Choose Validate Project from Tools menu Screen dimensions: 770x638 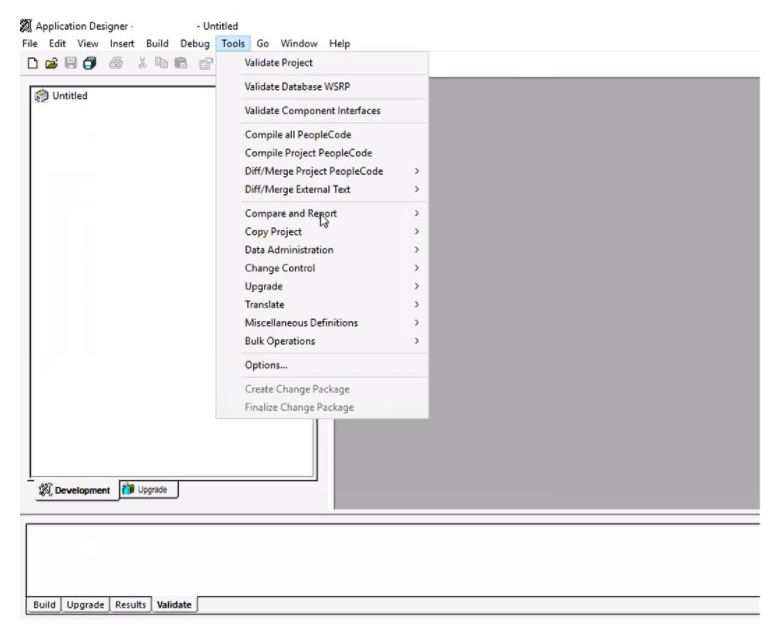coord(322,63)
